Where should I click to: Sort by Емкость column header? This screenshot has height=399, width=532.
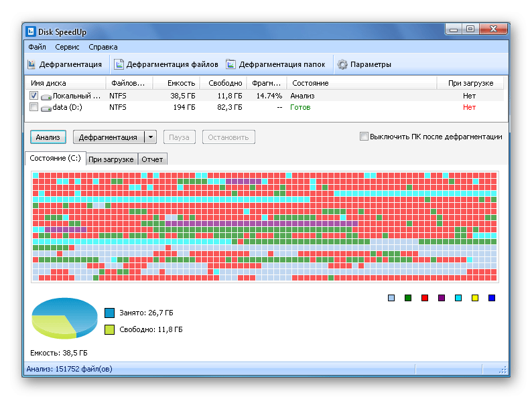176,83
